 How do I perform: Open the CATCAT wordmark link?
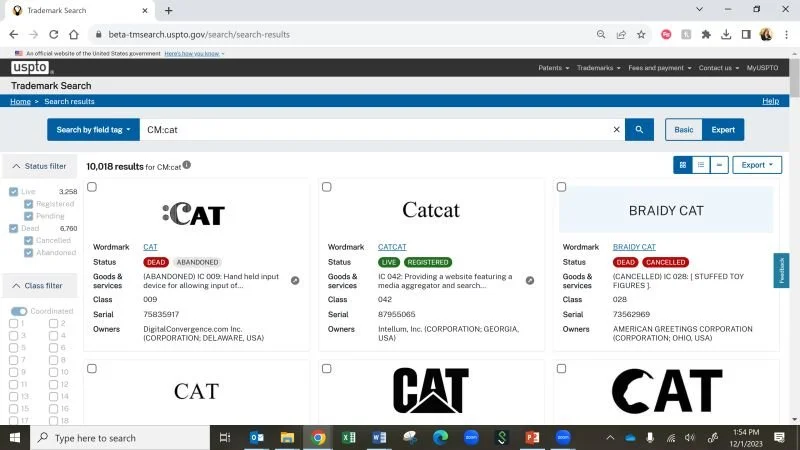pos(392,247)
